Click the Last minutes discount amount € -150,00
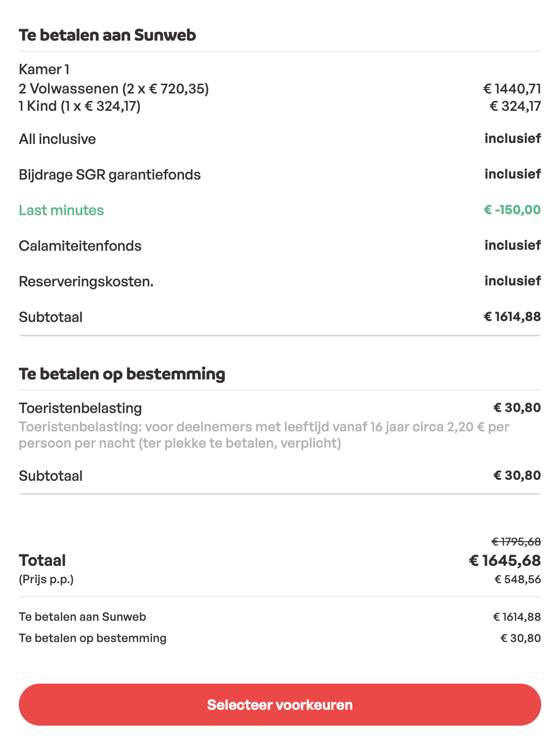 512,210
